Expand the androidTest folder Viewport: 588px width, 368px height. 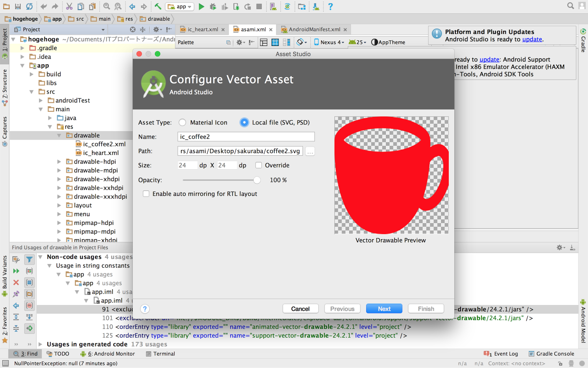click(41, 100)
